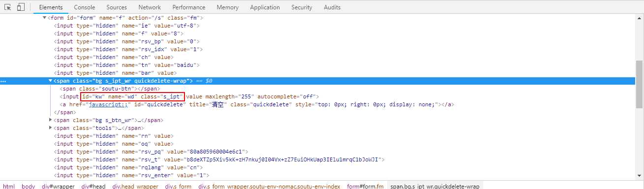The image size is (644, 189).
Task: Select the hidden input "rsv_t" row
Action: pyautogui.click(x=219, y=159)
